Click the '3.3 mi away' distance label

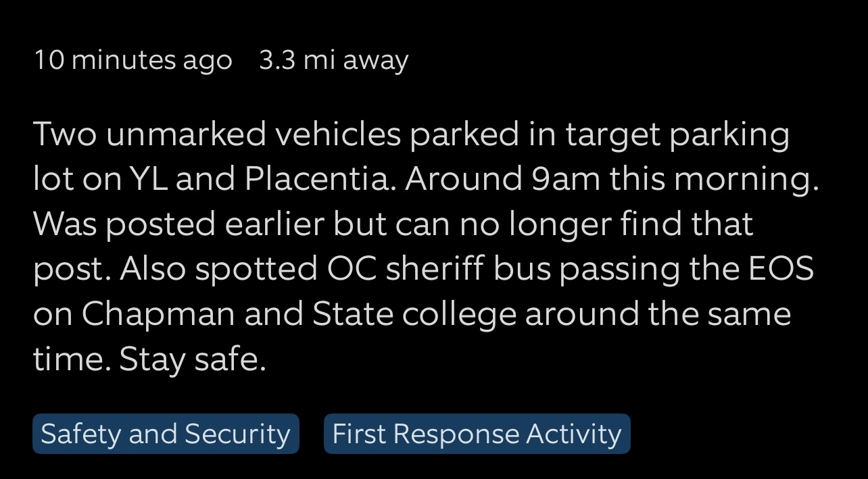pyautogui.click(x=334, y=60)
